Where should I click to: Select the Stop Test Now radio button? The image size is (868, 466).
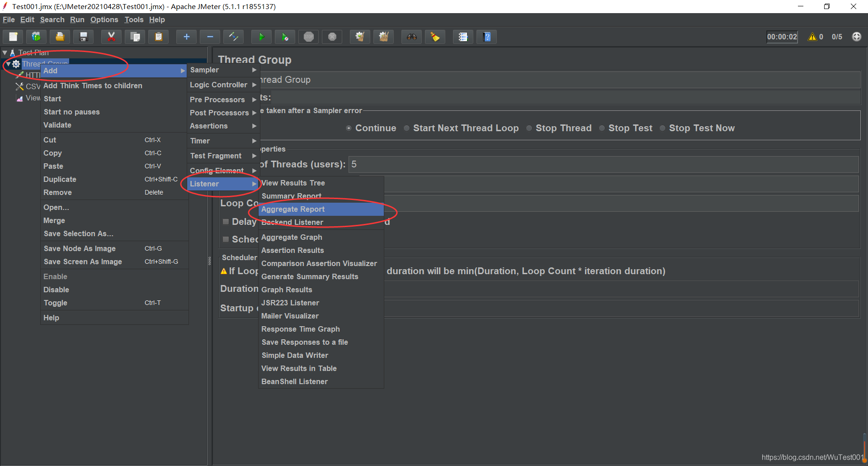coord(662,128)
